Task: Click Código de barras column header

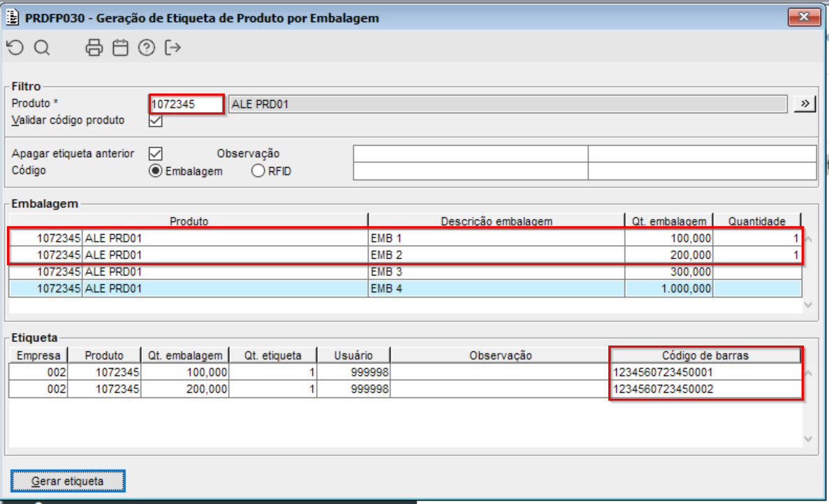Action: point(705,355)
